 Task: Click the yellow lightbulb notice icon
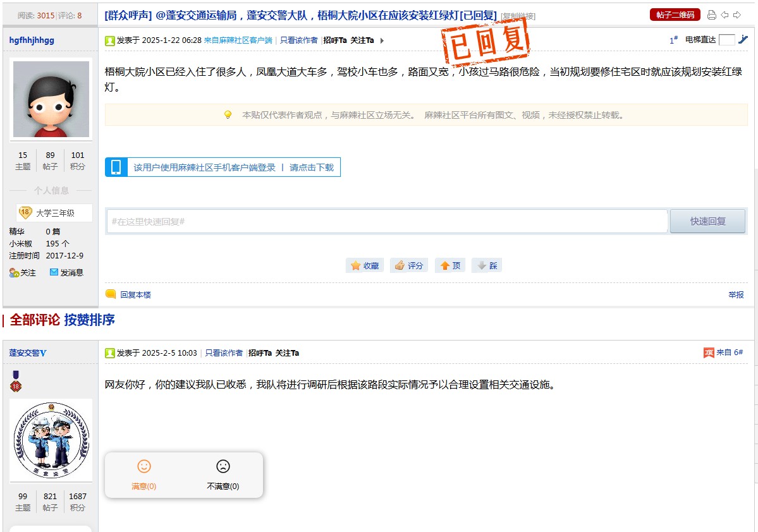point(228,114)
